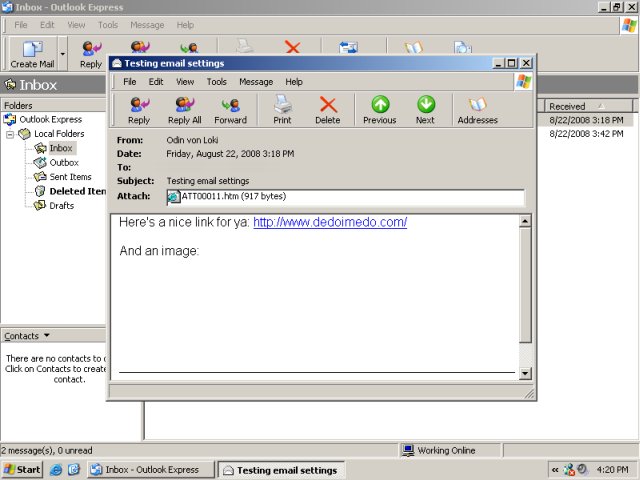Go to the Previous message
Image resolution: width=640 pixels, height=480 pixels.
tap(380, 110)
